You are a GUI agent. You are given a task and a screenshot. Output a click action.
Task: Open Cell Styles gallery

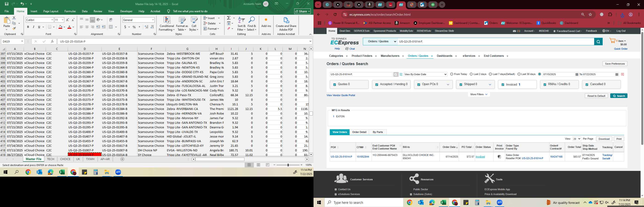click(194, 24)
